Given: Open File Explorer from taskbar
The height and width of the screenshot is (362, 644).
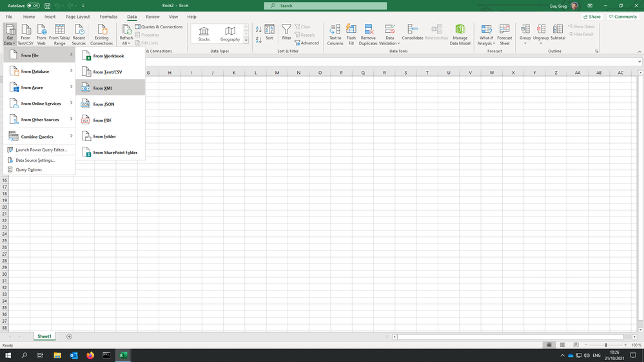Looking at the screenshot, I should 57,356.
